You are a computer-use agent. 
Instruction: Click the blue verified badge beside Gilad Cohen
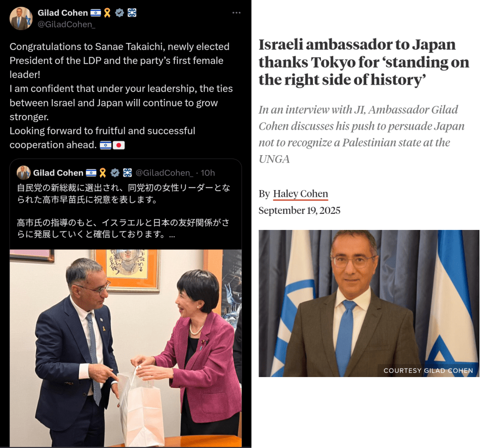pyautogui.click(x=120, y=13)
